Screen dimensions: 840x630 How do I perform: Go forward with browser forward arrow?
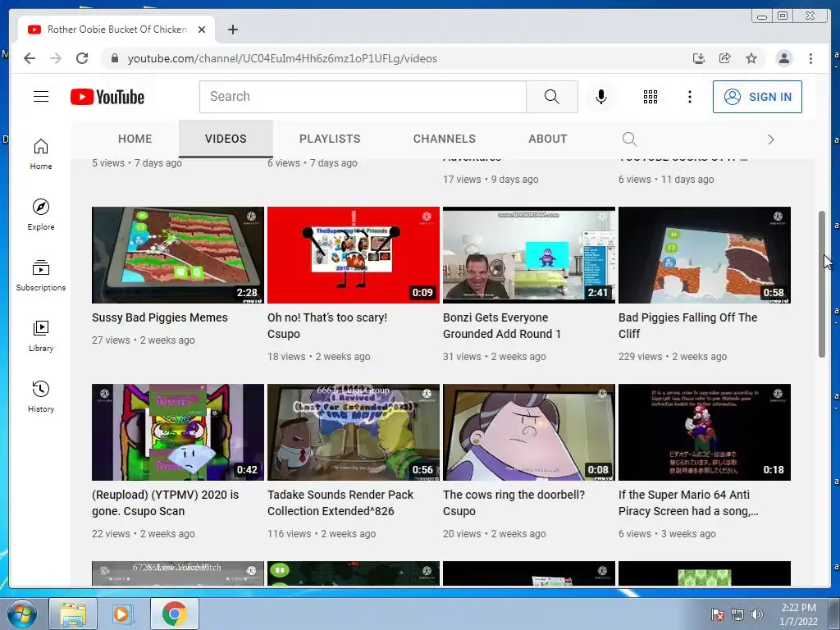pos(56,58)
